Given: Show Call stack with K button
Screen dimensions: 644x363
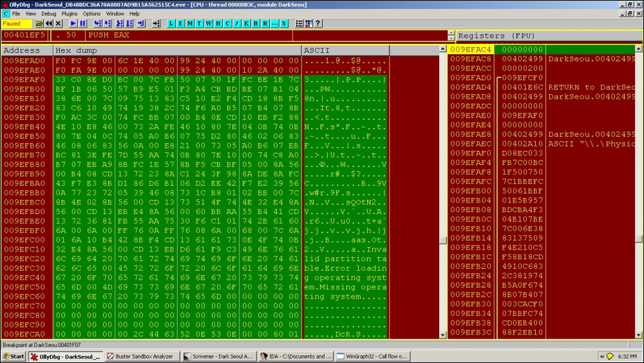Looking at the screenshot, I should pos(247,23).
